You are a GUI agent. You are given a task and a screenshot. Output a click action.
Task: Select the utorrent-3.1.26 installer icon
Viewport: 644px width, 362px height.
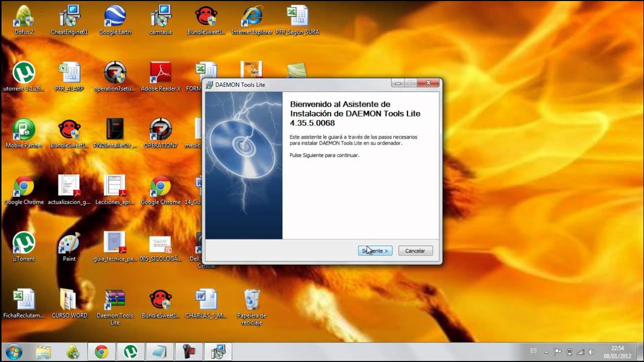(24, 76)
